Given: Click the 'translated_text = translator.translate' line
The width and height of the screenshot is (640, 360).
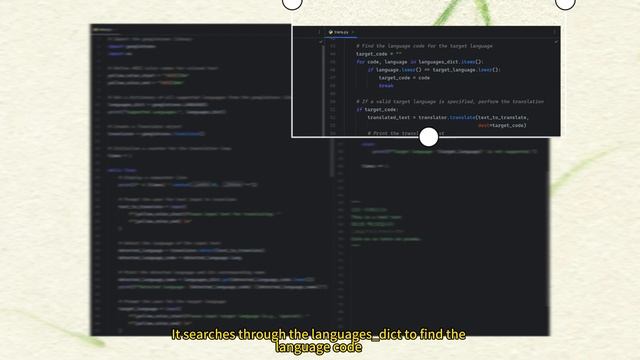Looking at the screenshot, I should 448,118.
